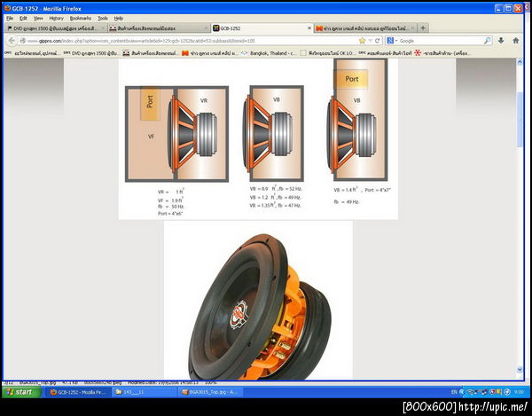The width and height of the screenshot is (532, 416).
Task: Click the 'VB = 0.9 ft, fb = 52 Hz.' line
Action: point(276,188)
